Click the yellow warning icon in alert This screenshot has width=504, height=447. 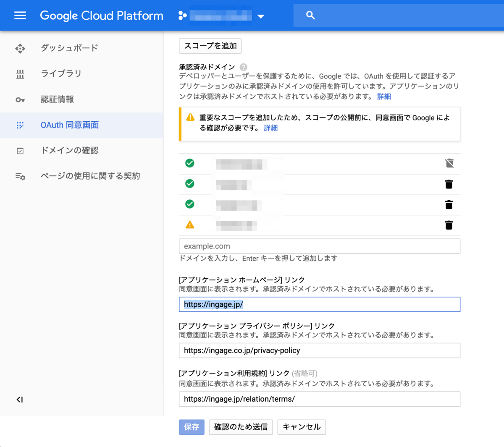pyautogui.click(x=190, y=118)
